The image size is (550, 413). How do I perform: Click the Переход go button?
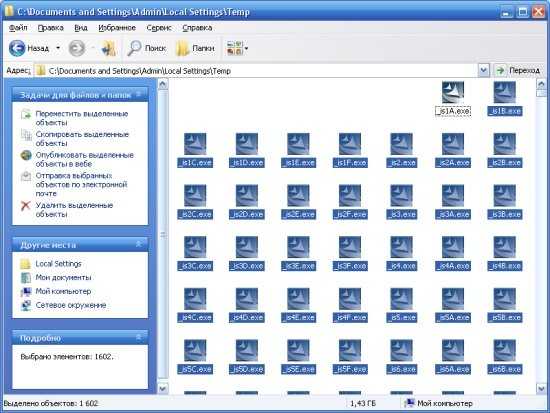518,71
